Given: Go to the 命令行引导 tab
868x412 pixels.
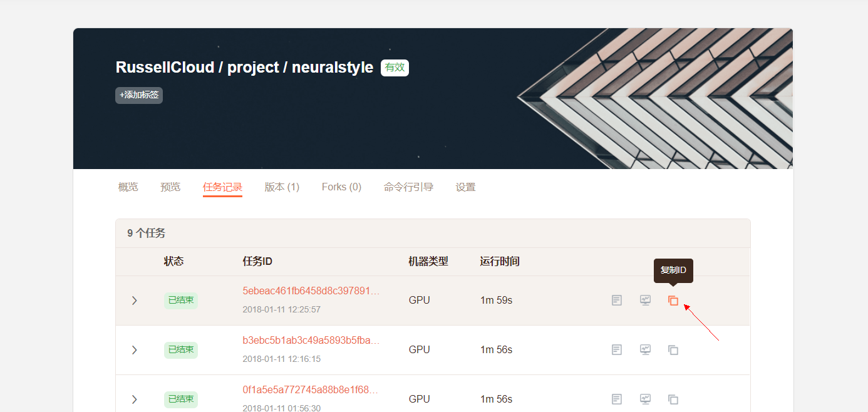Looking at the screenshot, I should pos(408,187).
